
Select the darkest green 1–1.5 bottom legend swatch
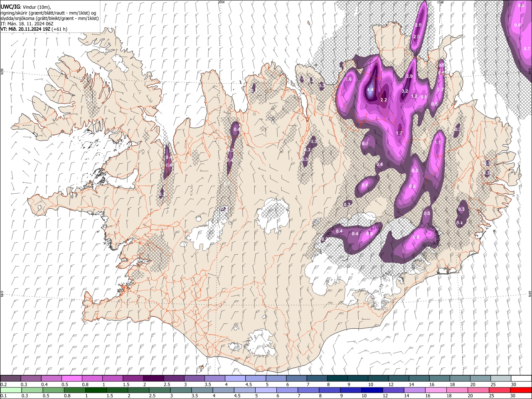(96, 390)
